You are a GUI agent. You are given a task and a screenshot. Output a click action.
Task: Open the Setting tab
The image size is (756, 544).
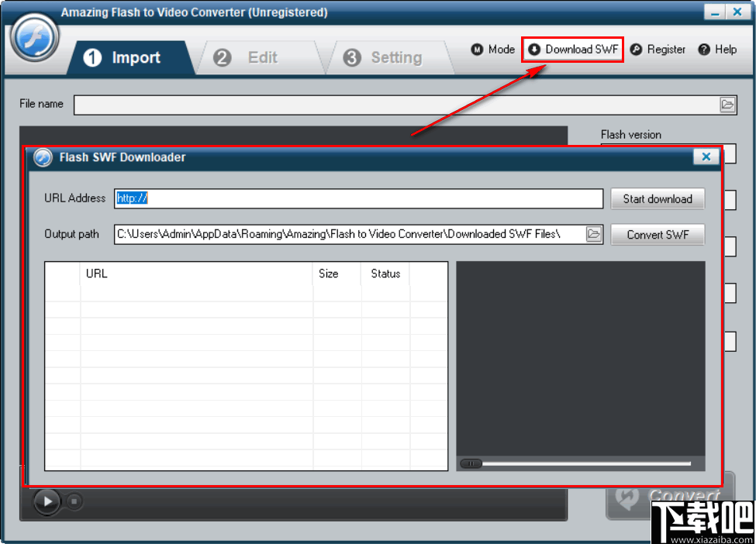pos(388,57)
